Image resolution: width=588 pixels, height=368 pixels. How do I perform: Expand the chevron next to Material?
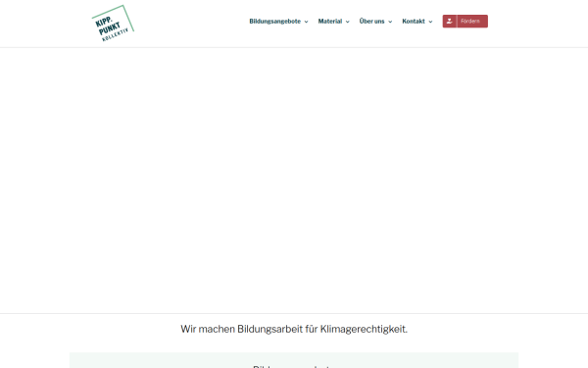(348, 22)
